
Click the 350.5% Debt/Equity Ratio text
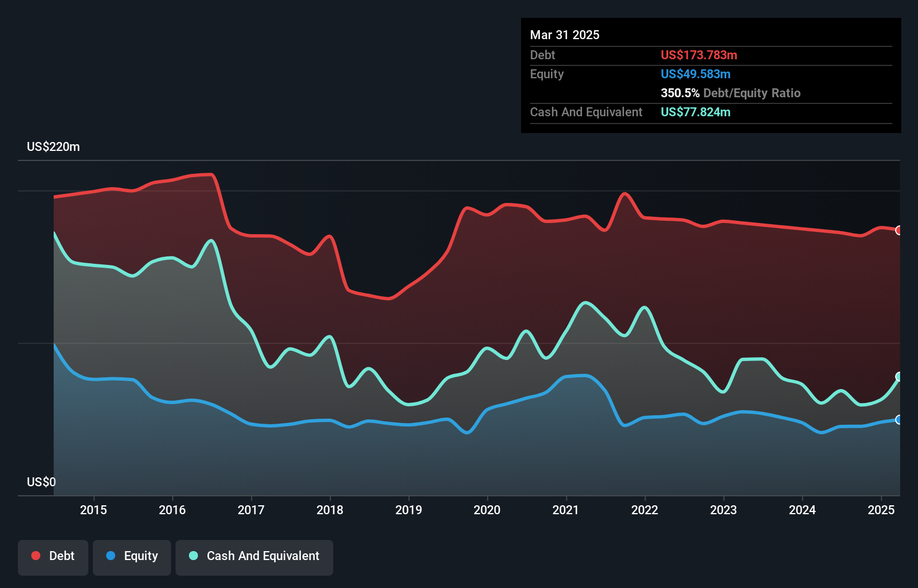click(731, 93)
